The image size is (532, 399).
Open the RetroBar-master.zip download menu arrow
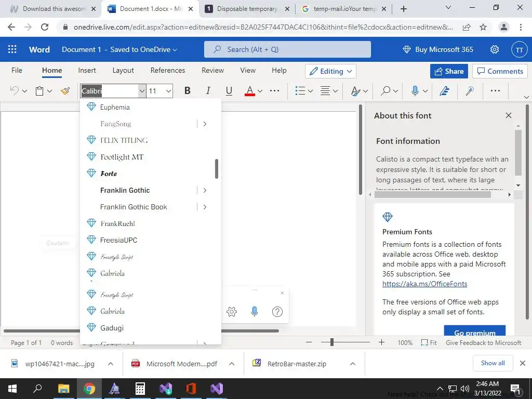coord(353,364)
